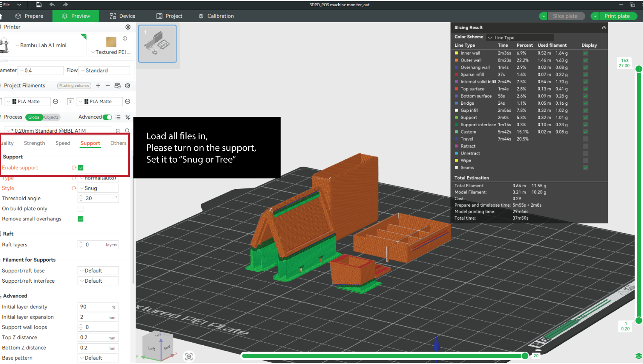Show bed plate type info icon
643x364 pixels.
pyautogui.click(x=125, y=39)
